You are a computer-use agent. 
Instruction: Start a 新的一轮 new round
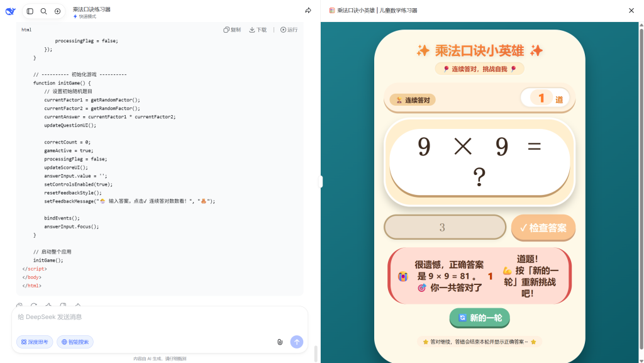click(480, 318)
